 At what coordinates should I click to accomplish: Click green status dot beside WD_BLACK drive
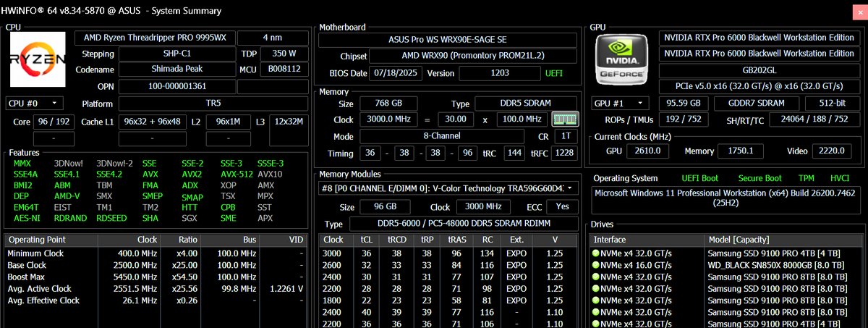596,265
